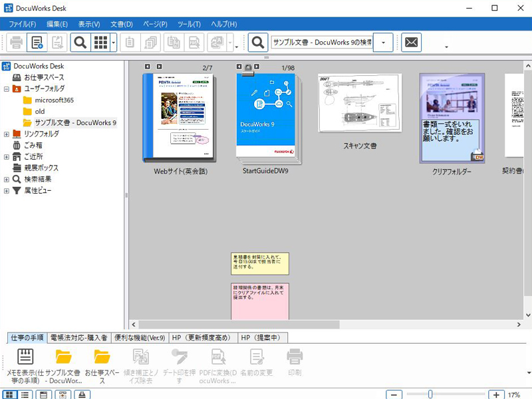Screen dimensions: 532x399
Task: Go to previous page of Webサイト binder
Action: [x=147, y=66]
